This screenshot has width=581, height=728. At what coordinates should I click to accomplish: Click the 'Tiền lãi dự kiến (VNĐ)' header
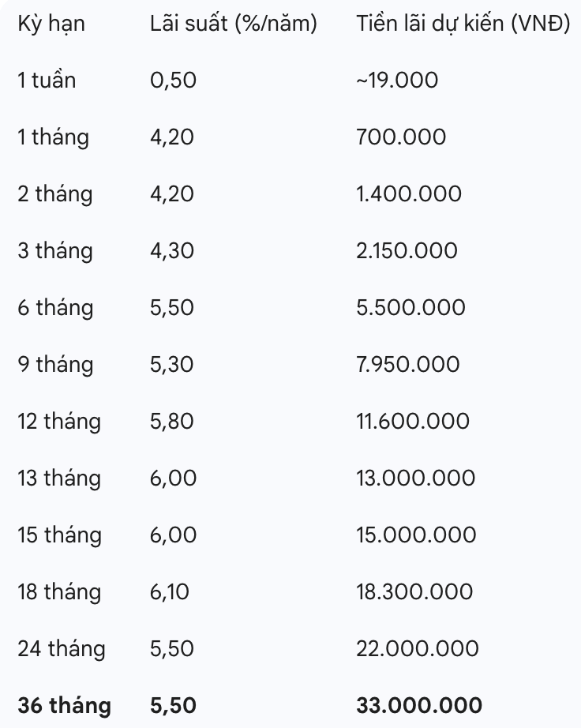(x=463, y=24)
